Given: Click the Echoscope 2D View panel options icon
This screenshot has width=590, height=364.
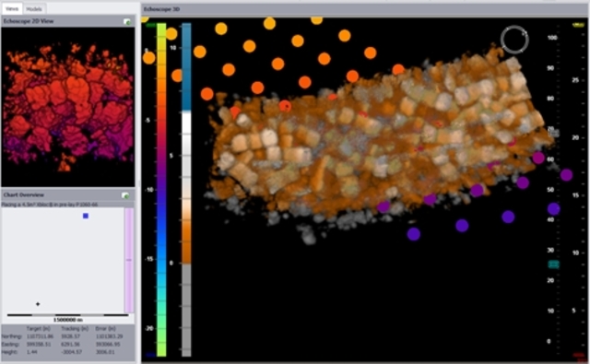Looking at the screenshot, I should coord(127,22).
